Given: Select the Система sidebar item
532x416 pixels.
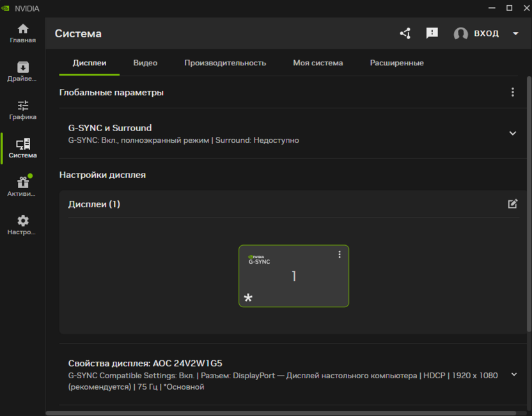Looking at the screenshot, I should 23,148.
